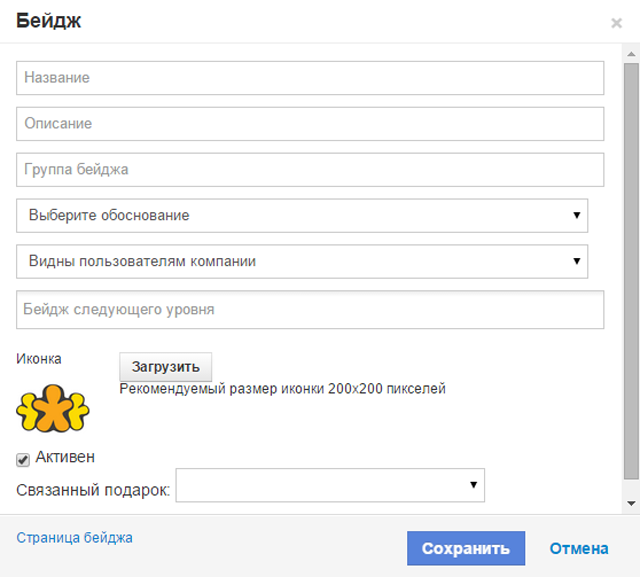Expand the Видны пользователям компании dropdown

tap(302, 262)
